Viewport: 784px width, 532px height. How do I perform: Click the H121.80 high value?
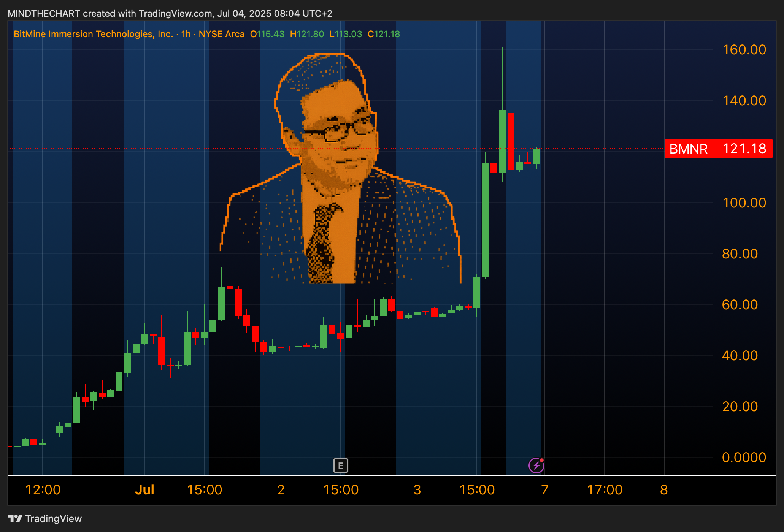click(x=307, y=34)
